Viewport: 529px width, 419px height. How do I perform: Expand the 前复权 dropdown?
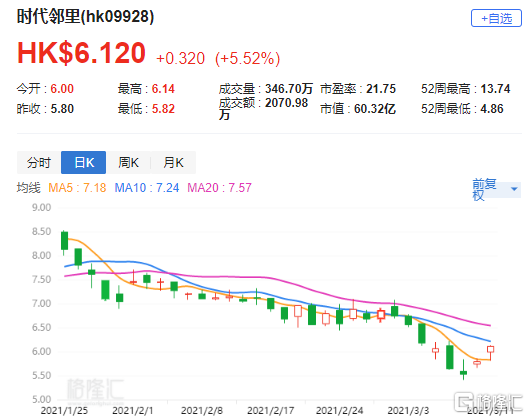pos(496,190)
